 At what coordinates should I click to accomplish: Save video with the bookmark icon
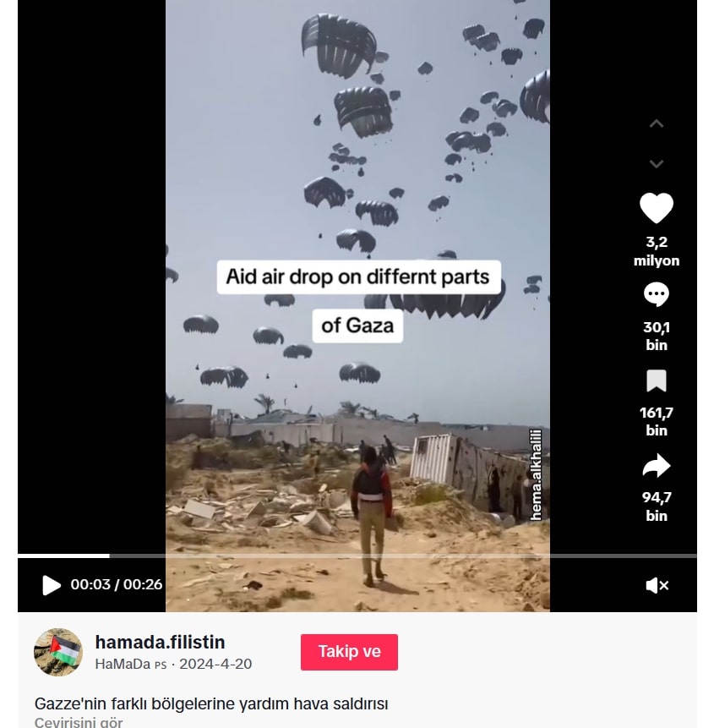(656, 380)
